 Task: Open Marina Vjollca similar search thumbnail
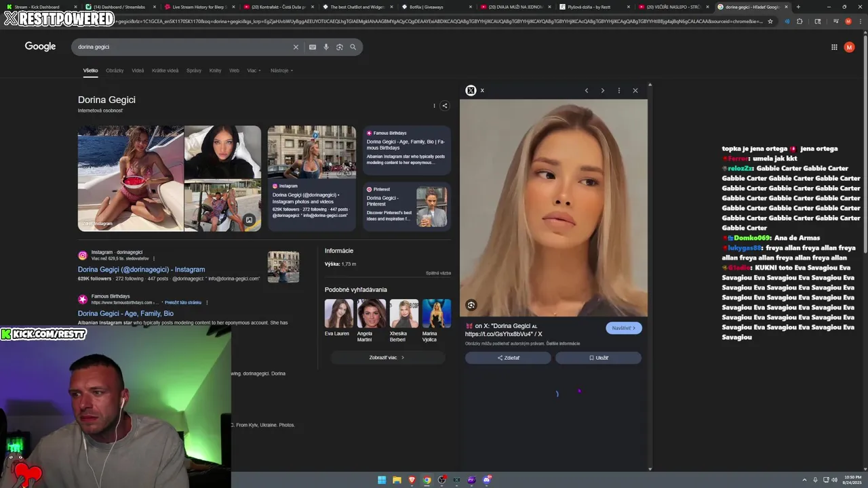point(436,314)
